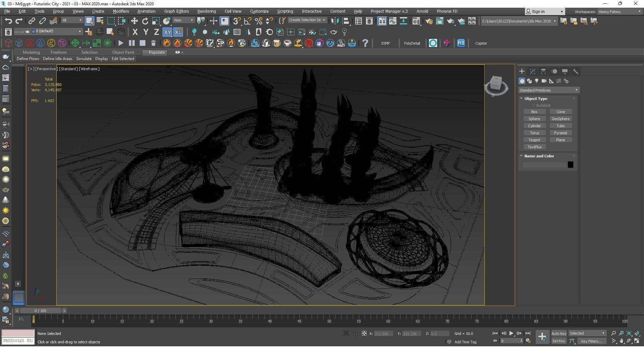Toggle the selection lock padlock

click(x=355, y=333)
